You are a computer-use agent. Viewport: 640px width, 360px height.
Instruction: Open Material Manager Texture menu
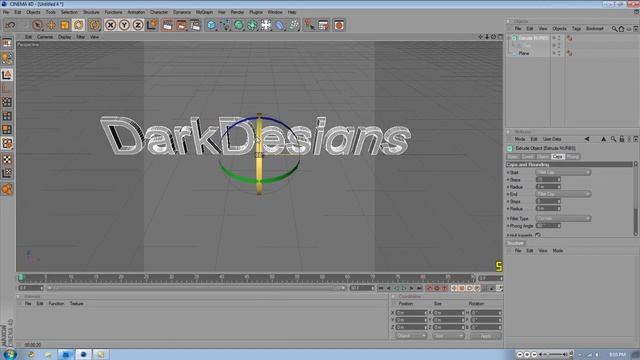pos(76,304)
